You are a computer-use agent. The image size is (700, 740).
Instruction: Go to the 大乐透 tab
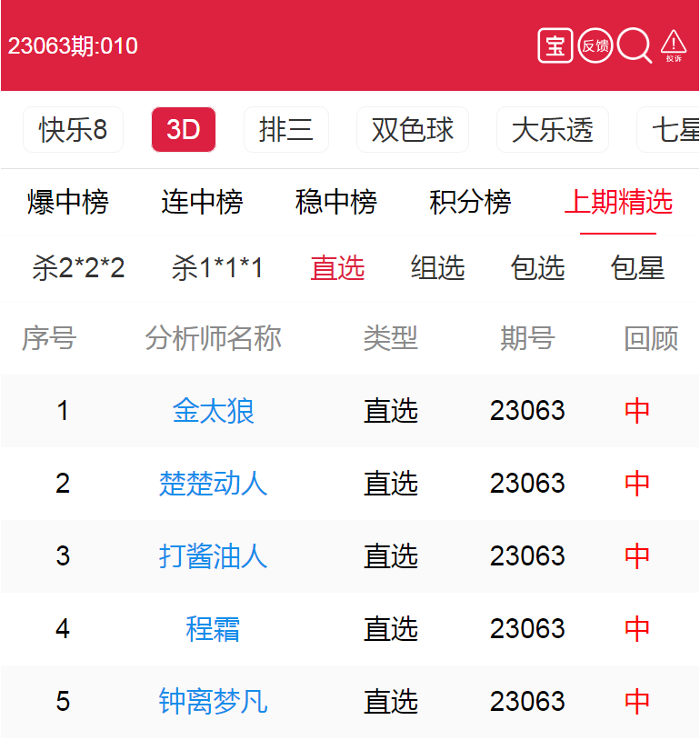pyautogui.click(x=552, y=130)
